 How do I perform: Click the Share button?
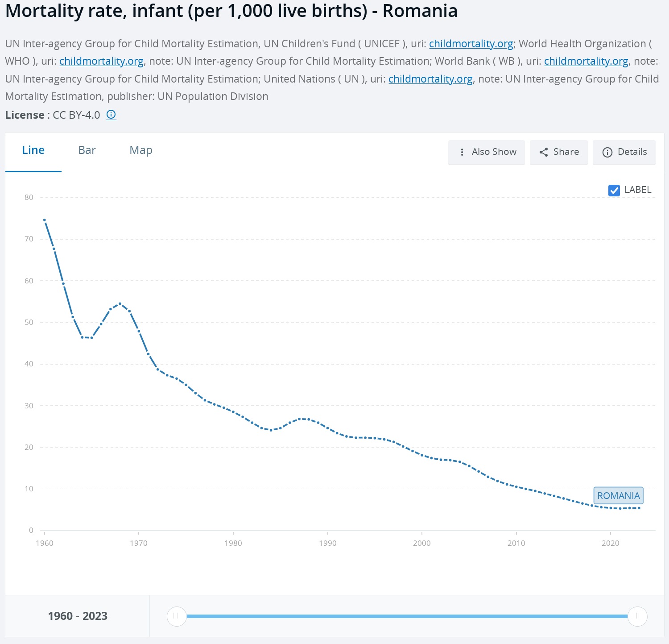click(x=559, y=152)
